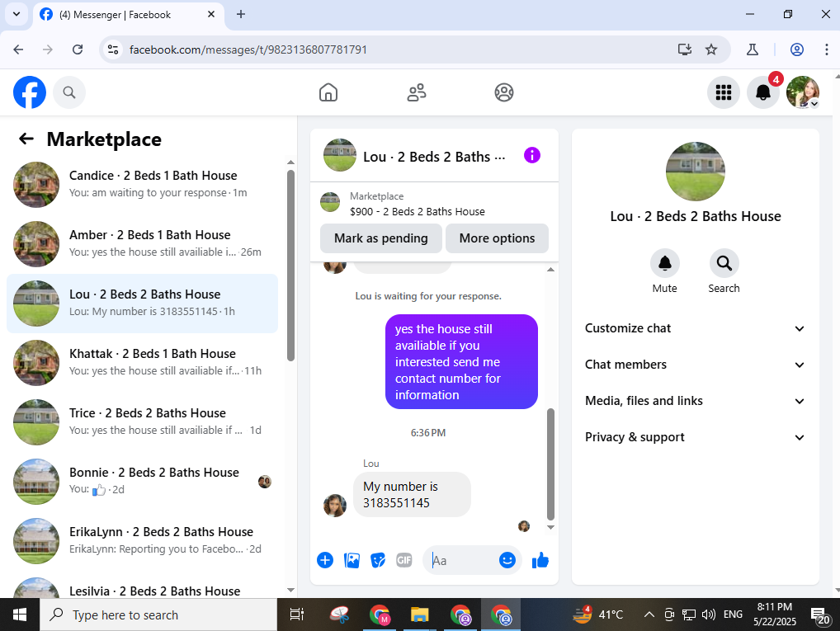Open the Snipping Tool taskbar icon

pyautogui.click(x=339, y=615)
